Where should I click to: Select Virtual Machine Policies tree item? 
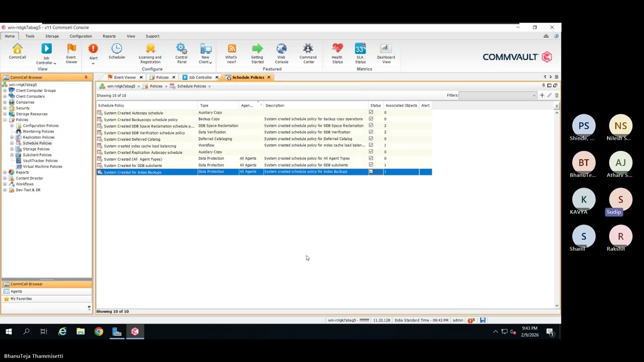click(x=42, y=166)
